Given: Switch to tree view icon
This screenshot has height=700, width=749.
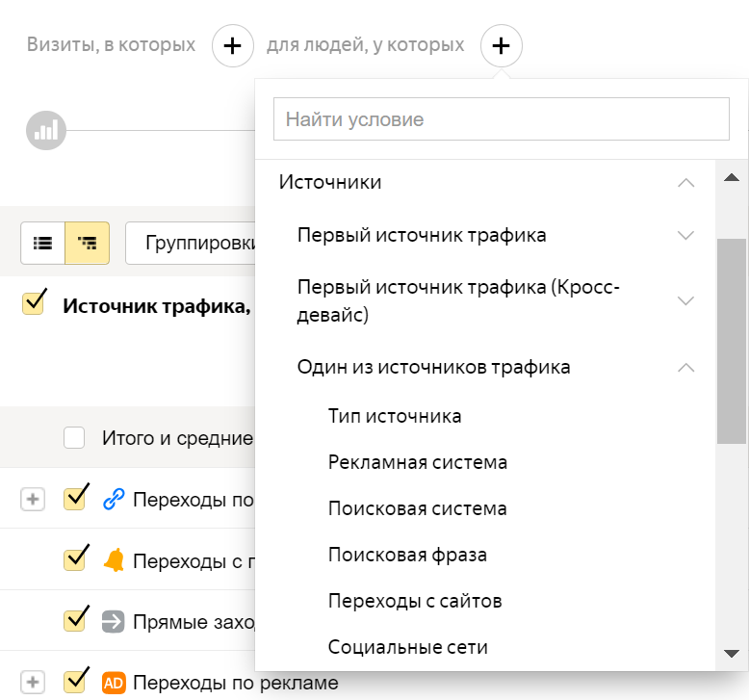Looking at the screenshot, I should coord(88,243).
